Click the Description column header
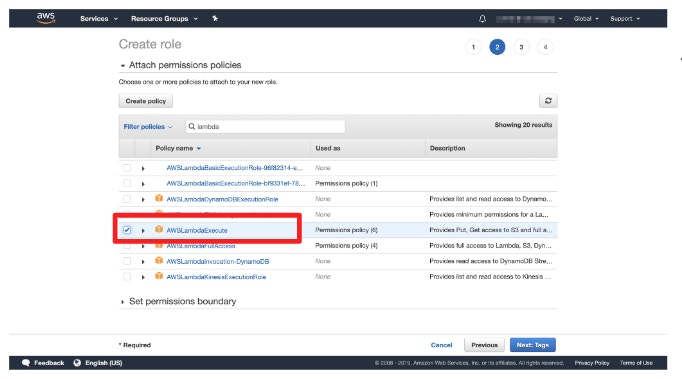Screen dimensions: 682x379 coord(447,148)
